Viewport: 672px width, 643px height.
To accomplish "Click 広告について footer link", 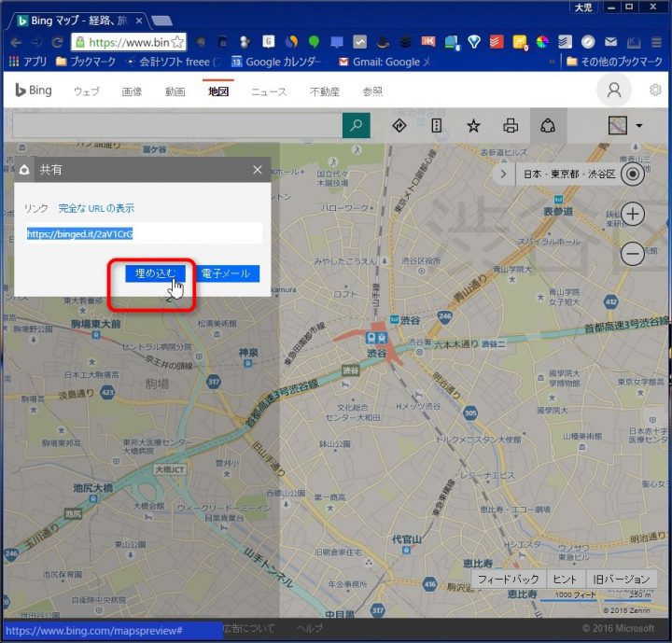I will [x=249, y=629].
